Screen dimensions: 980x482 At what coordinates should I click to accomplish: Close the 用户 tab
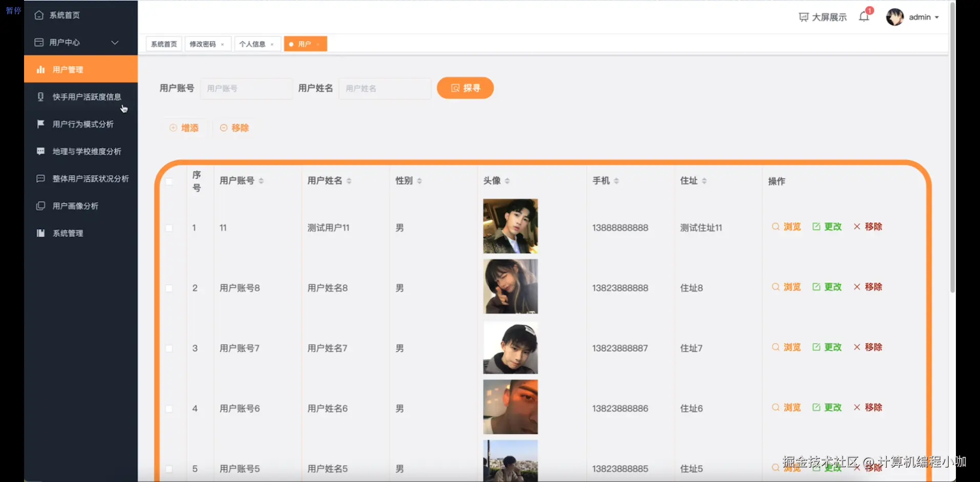click(318, 45)
